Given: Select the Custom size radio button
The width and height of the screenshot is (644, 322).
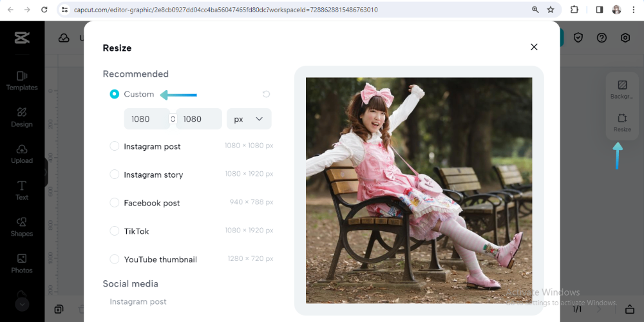Looking at the screenshot, I should 114,94.
